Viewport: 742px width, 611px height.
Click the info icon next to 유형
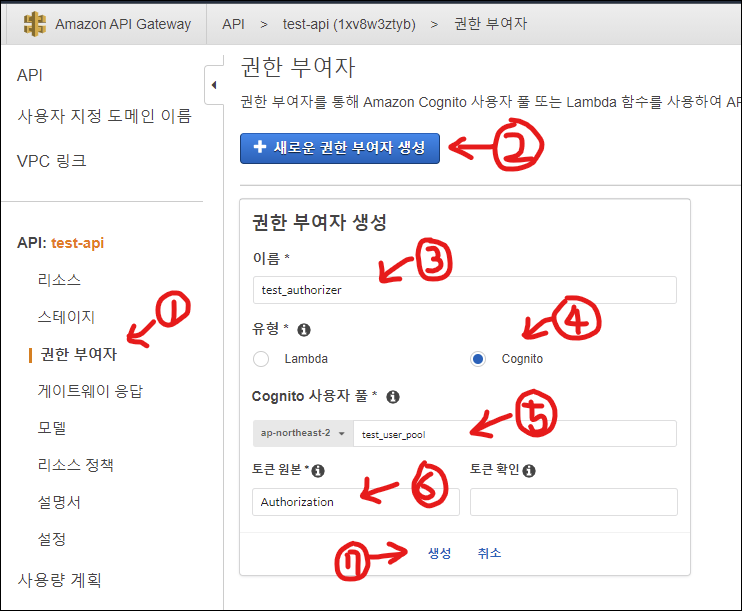coord(304,329)
